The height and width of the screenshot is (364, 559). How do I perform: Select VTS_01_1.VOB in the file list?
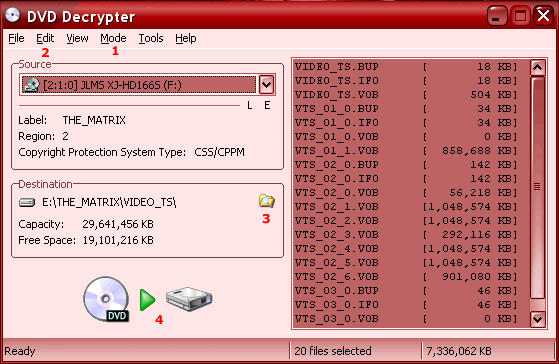tap(406, 151)
